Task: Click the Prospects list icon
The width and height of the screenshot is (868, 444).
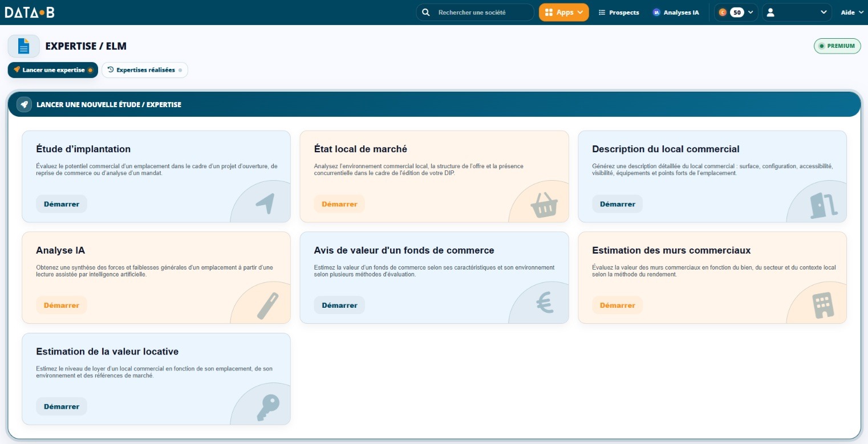Action: tap(602, 12)
